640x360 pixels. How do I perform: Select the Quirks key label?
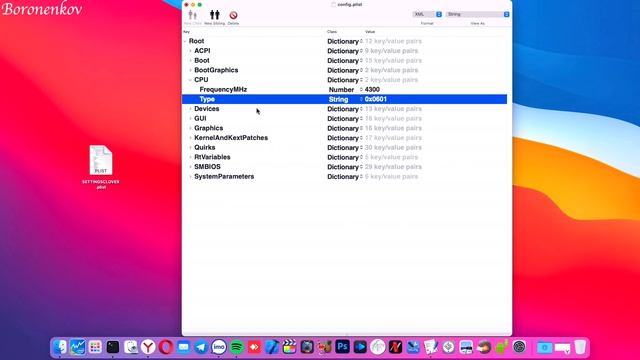pos(204,147)
